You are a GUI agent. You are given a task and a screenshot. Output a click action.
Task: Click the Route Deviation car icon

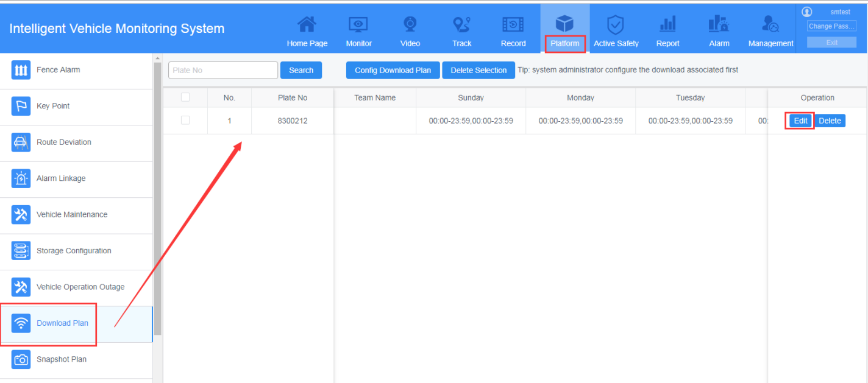(x=21, y=142)
